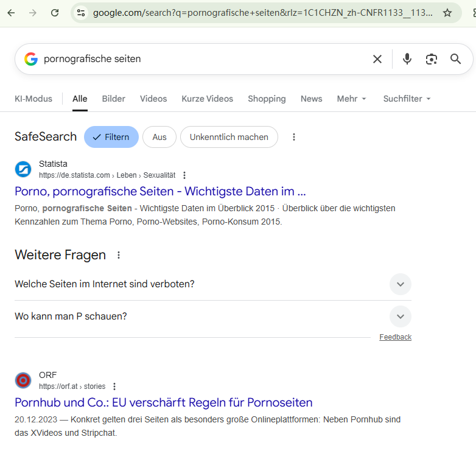Viewport: 476px width, 451px height.
Task: Select the Unkenntlich machen SafeSearch option
Action: coord(229,137)
